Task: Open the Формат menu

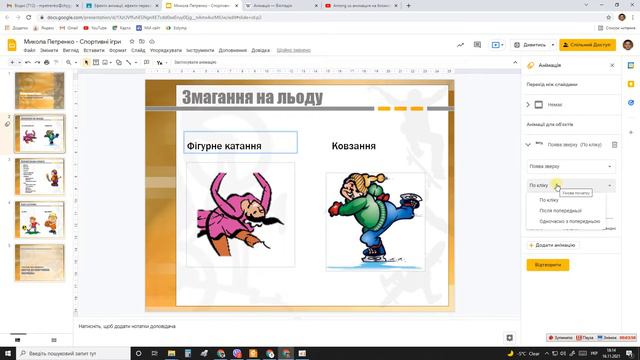Action: tap(118, 51)
